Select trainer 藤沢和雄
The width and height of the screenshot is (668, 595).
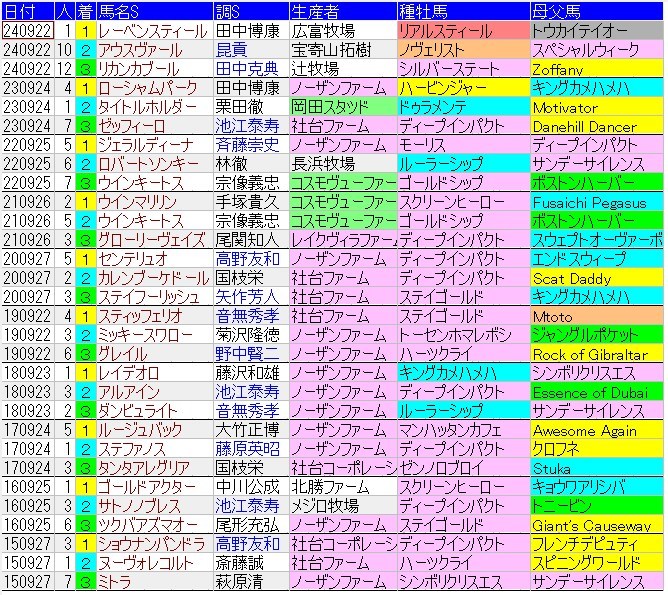(247, 373)
